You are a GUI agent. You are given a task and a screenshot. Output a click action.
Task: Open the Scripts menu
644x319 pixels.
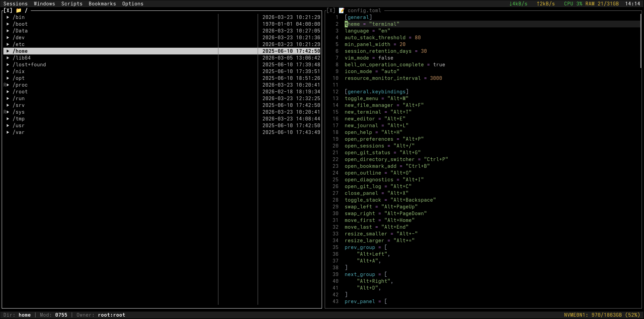(72, 4)
